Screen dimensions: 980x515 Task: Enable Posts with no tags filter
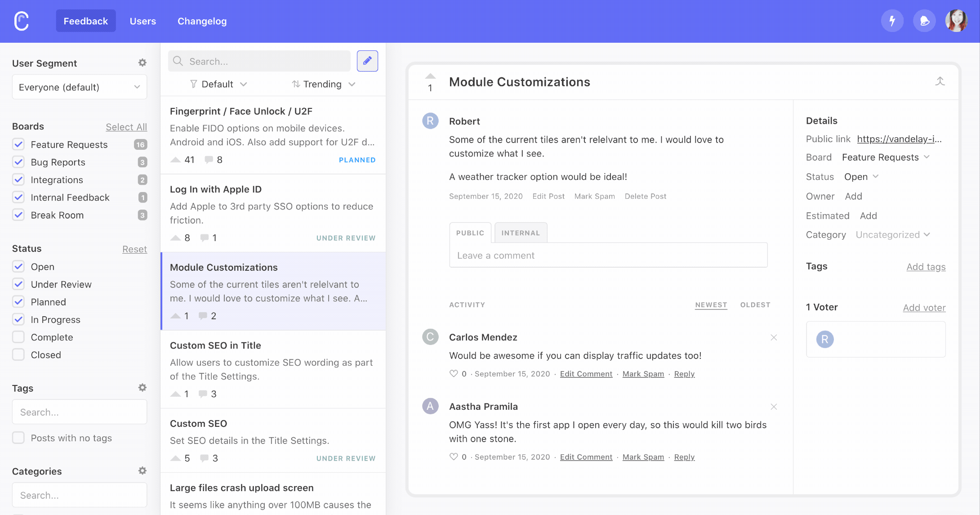[x=18, y=438]
